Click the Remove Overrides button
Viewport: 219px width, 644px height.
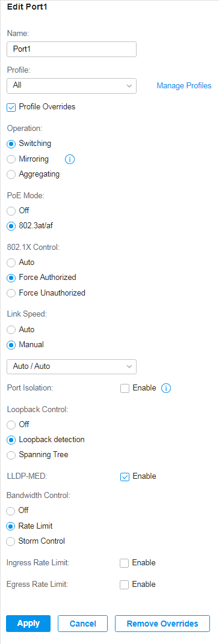(162, 624)
